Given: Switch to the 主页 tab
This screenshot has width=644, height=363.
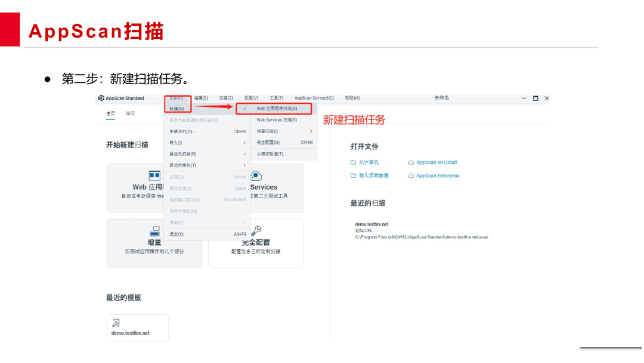Looking at the screenshot, I should coord(111,113).
